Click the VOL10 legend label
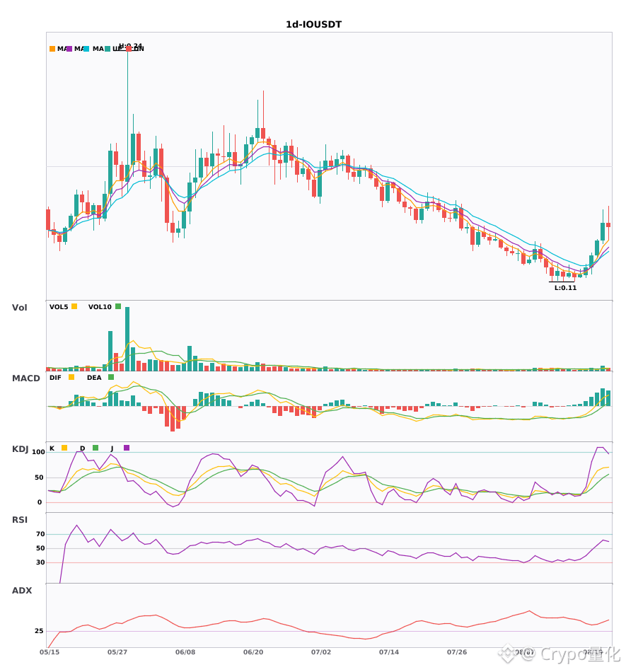The width and height of the screenshot is (626, 672). point(100,307)
